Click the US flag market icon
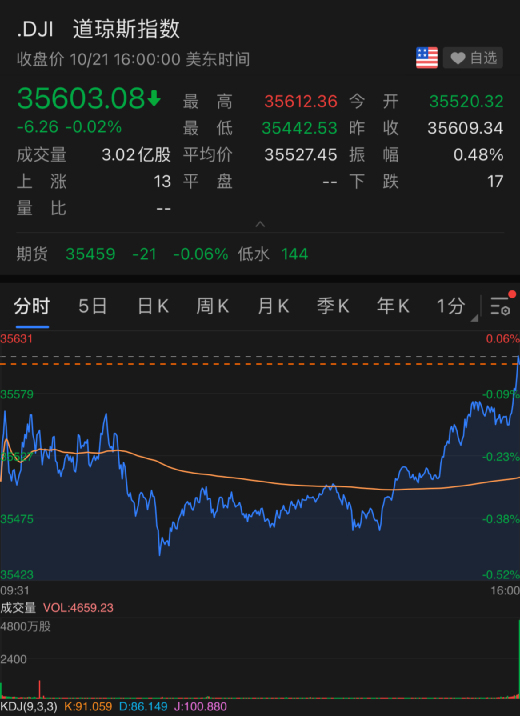 [x=427, y=58]
